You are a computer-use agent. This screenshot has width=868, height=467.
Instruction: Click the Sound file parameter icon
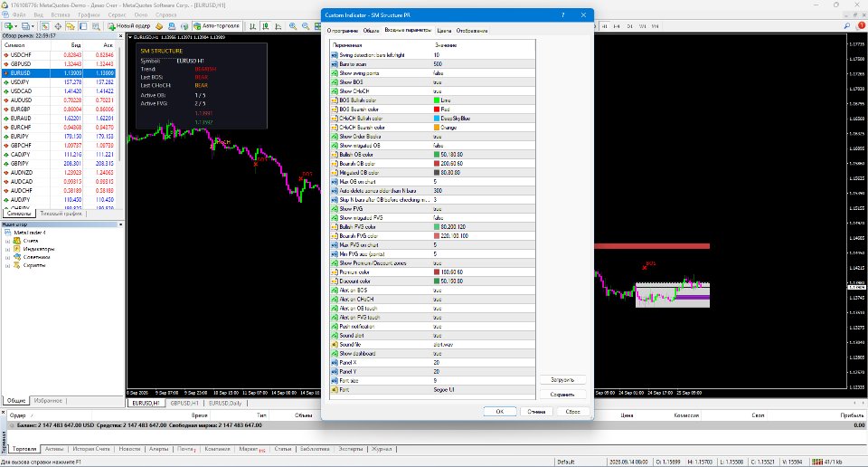coord(335,345)
